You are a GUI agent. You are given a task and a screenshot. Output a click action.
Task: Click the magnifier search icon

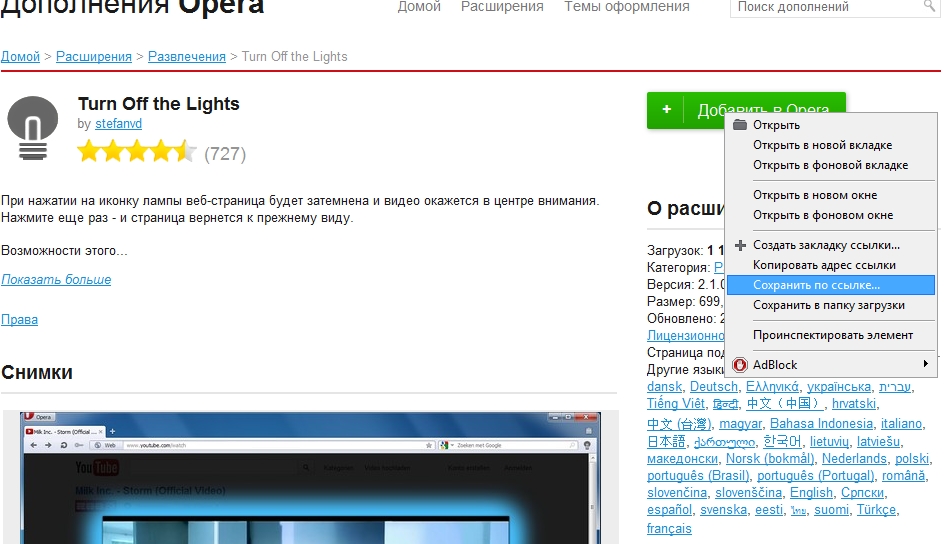[929, 7]
